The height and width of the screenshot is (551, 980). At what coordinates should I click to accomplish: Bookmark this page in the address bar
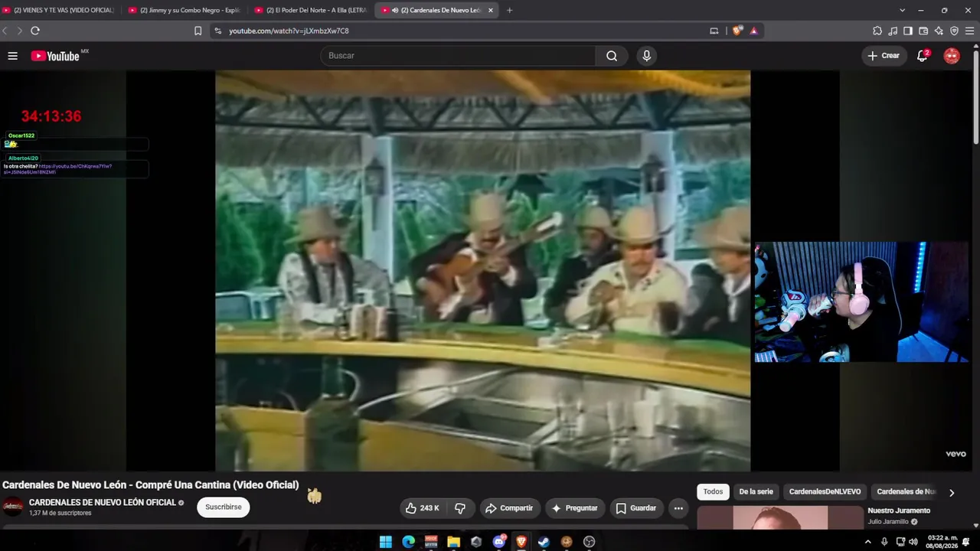tap(198, 31)
